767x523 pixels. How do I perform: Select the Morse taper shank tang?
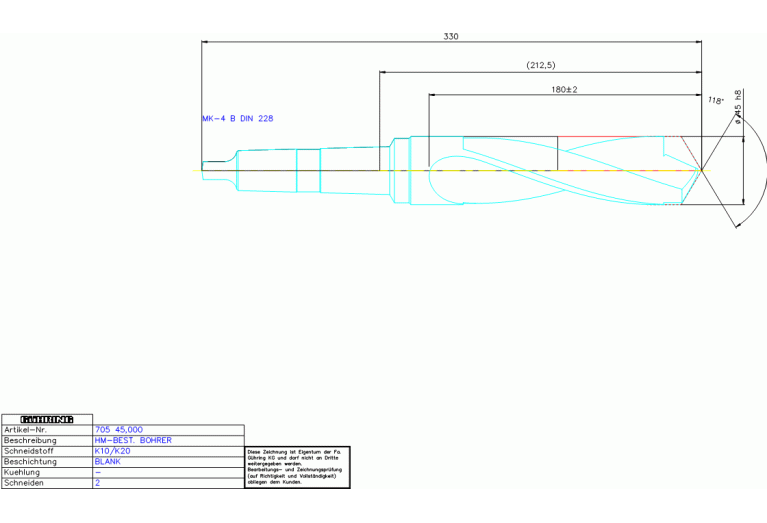pos(217,170)
